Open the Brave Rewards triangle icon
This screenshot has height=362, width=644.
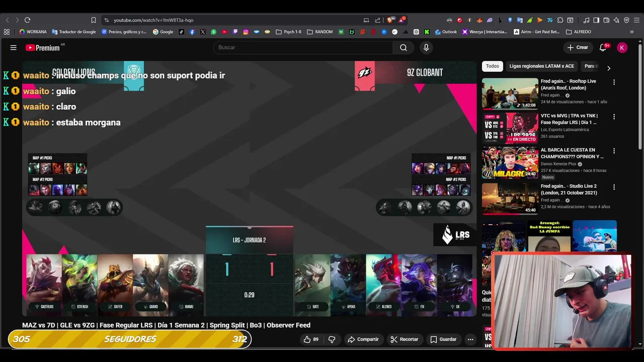[x=401, y=20]
